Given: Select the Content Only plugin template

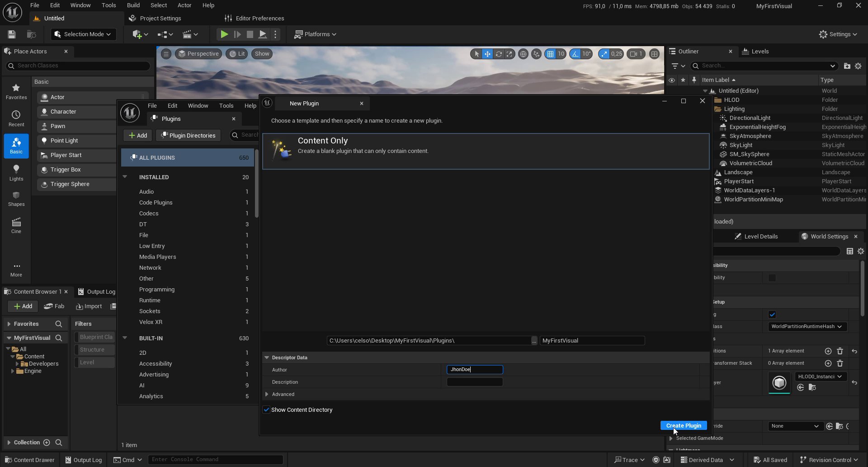Looking at the screenshot, I should tap(486, 151).
